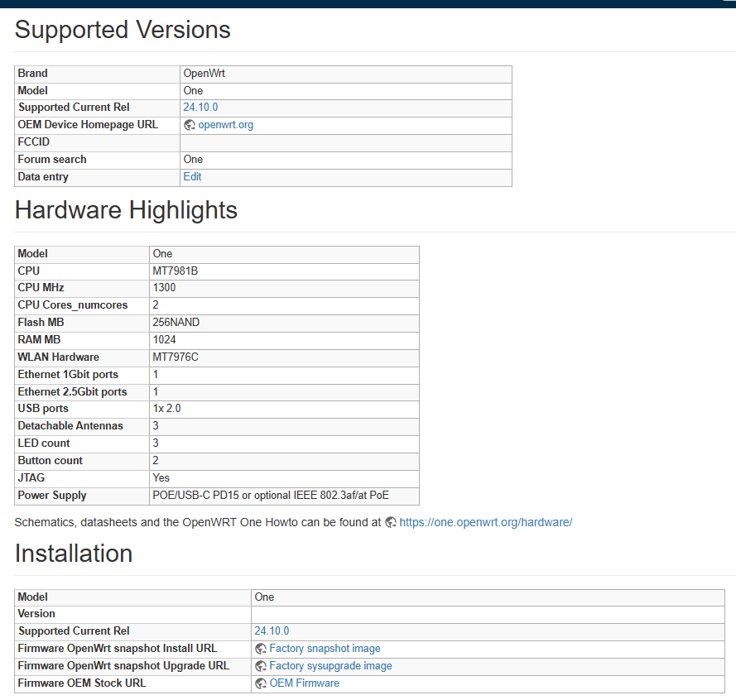Select the 256NAND flash value
Image resolution: width=736 pixels, height=700 pixels.
[176, 323]
